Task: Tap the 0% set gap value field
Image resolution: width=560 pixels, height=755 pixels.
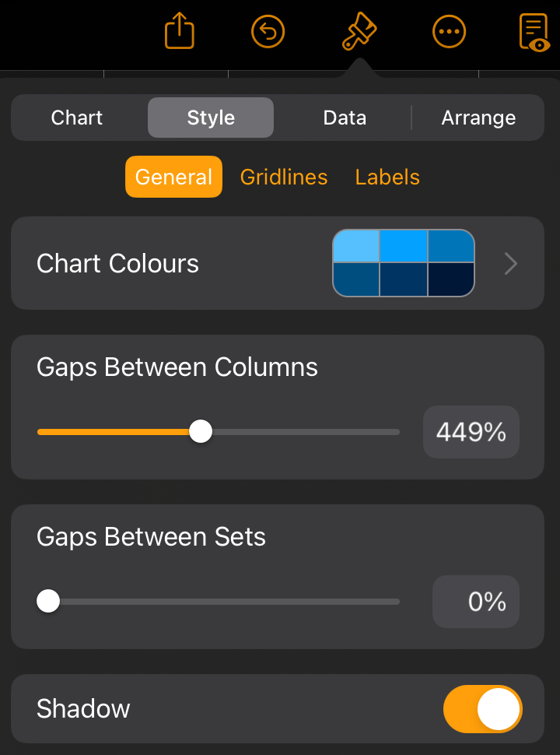Action: (x=476, y=602)
